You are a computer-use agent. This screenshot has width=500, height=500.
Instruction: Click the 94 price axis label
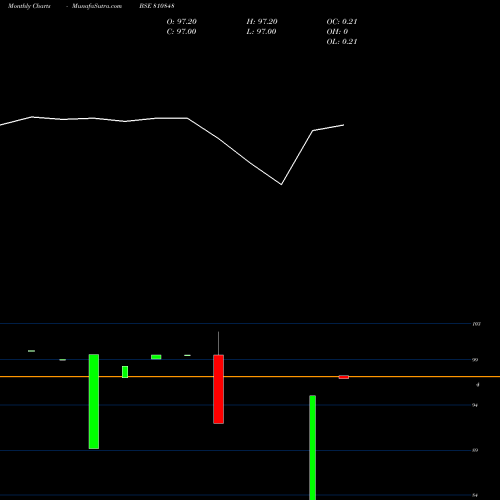click(475, 405)
